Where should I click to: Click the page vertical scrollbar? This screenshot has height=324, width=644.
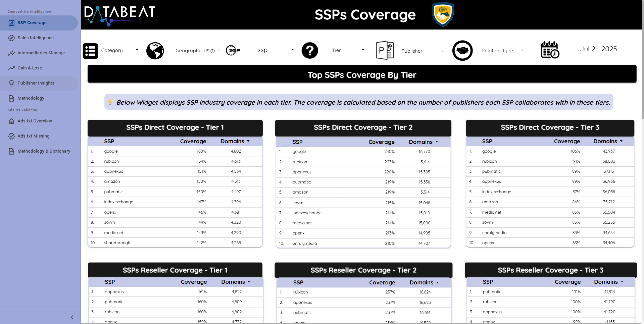click(x=643, y=60)
